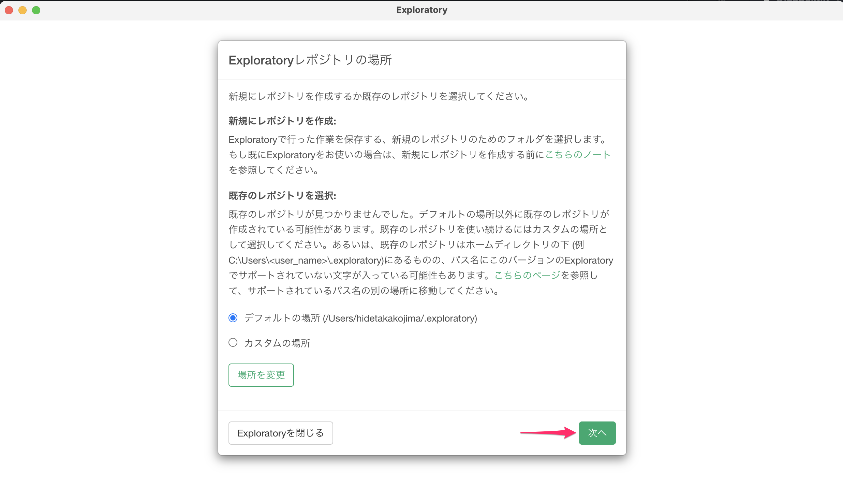This screenshot has height=504, width=843.
Task: Click the 既存のレポジトリを選択: heading
Action: [x=282, y=196]
